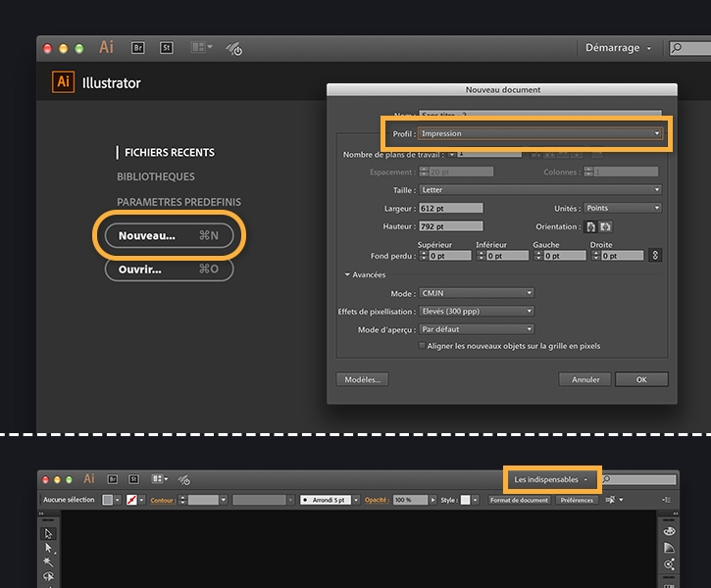711x588 pixels.
Task: Click the Largeur 612 pt field
Action: [x=451, y=208]
